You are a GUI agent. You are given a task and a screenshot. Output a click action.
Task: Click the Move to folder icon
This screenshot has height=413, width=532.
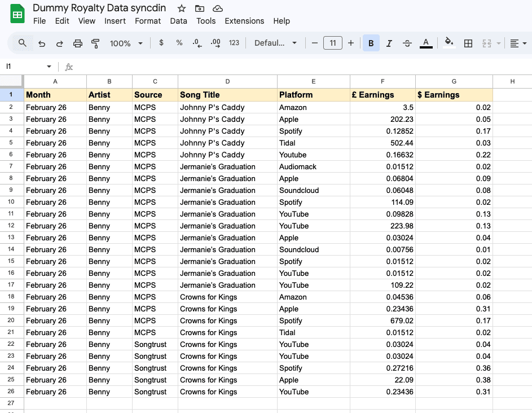click(200, 8)
